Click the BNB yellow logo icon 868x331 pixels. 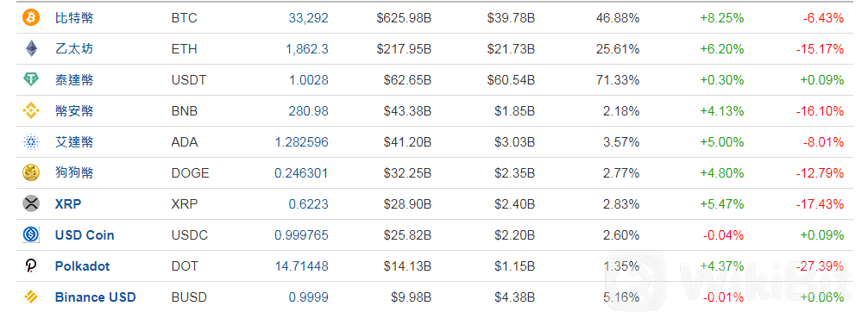tap(31, 111)
